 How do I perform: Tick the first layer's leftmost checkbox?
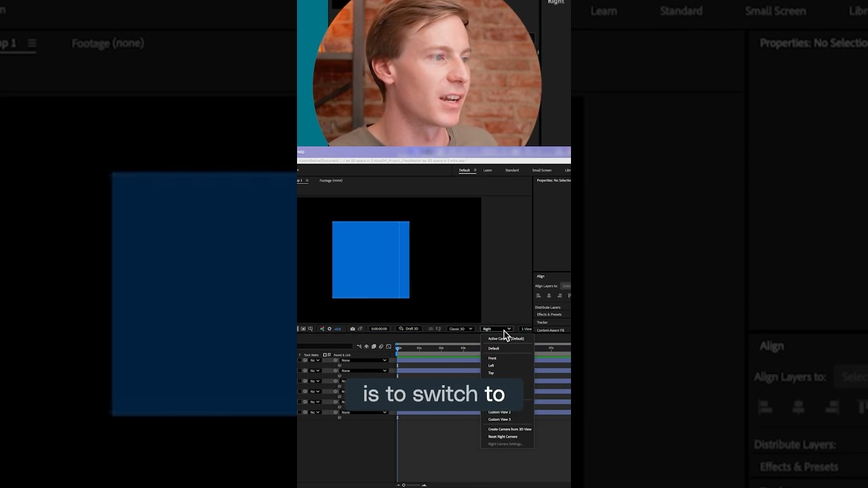coord(299,360)
